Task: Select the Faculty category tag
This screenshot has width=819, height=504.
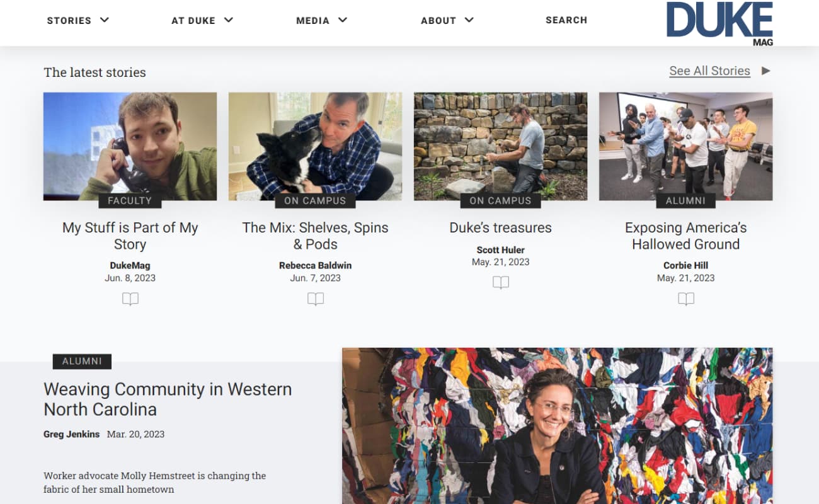Action: click(x=130, y=201)
